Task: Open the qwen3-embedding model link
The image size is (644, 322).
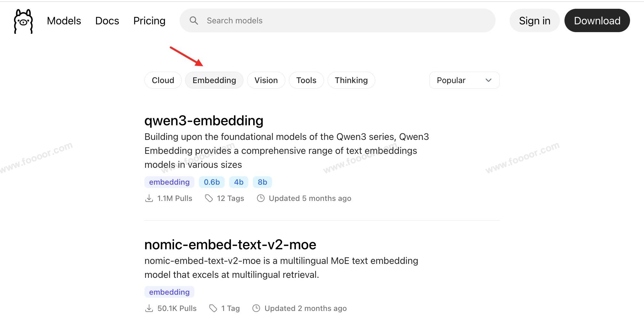Action: [x=204, y=121]
